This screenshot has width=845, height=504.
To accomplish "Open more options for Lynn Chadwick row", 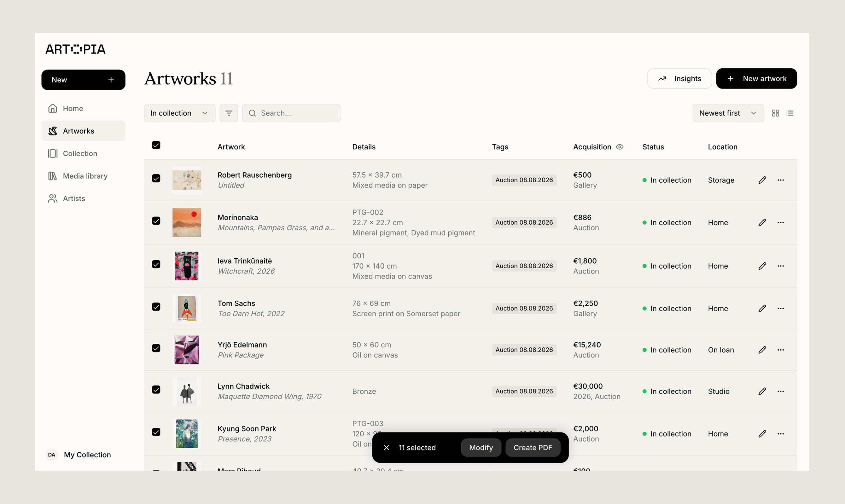I will (x=780, y=391).
